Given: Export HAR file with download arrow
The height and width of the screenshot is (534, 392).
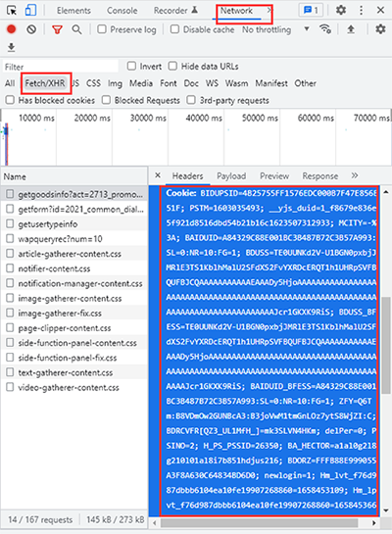Looking at the screenshot, I should (11, 47).
